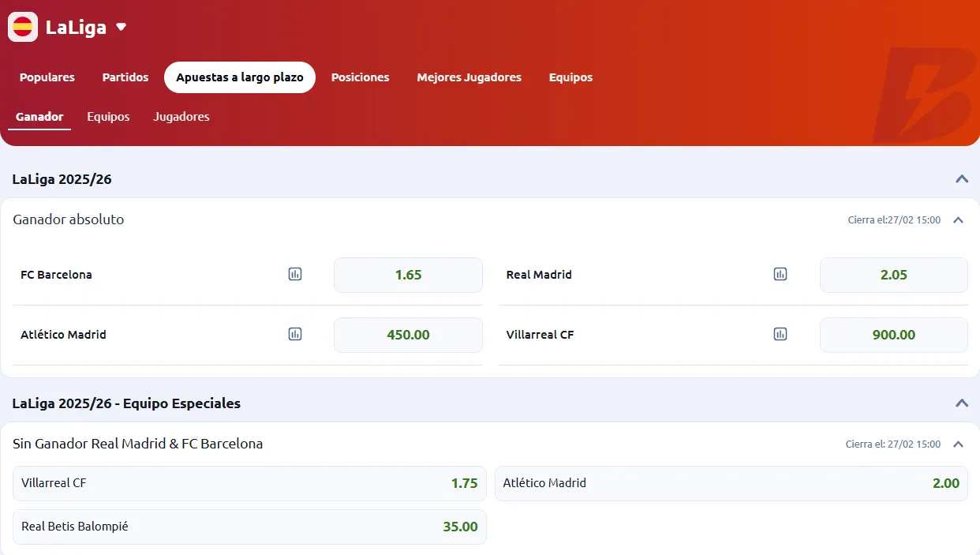
Task: Collapse the Ganador absoluto market
Action: coord(958,220)
